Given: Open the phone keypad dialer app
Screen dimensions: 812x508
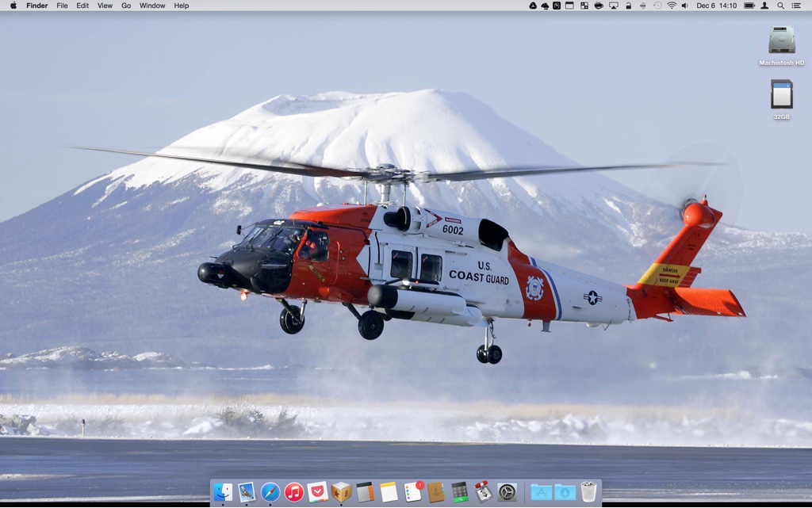Looking at the screenshot, I should click(x=460, y=492).
